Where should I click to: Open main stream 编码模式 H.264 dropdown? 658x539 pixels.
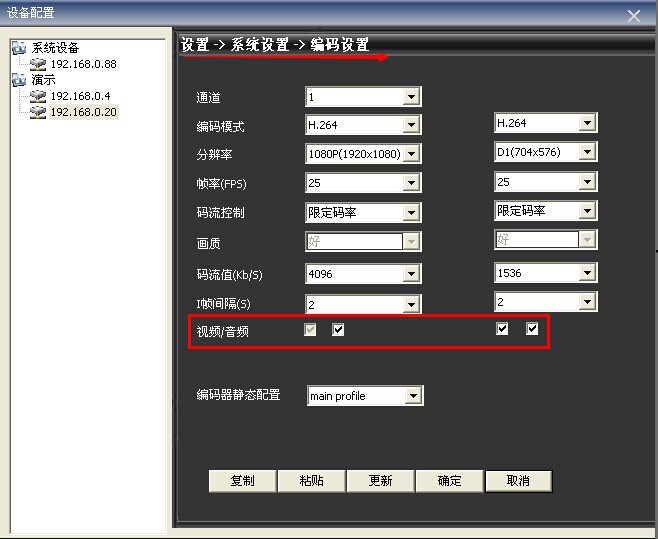(363, 125)
